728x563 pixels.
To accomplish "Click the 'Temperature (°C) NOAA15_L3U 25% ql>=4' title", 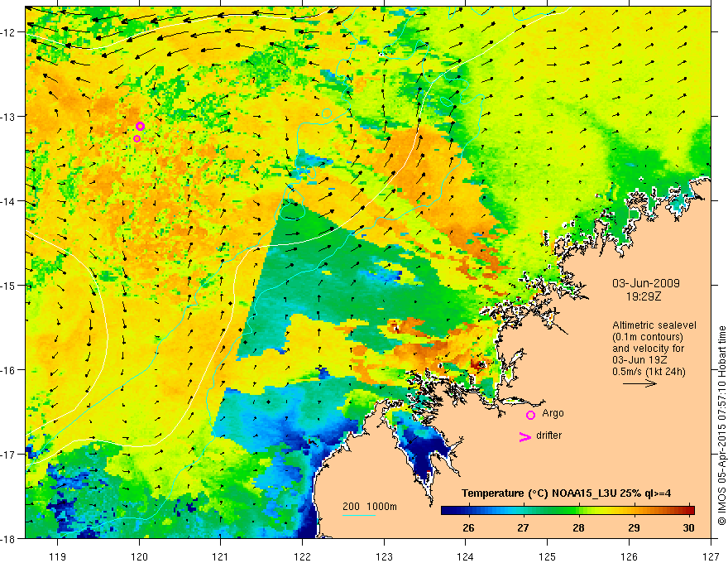I will (566, 493).
